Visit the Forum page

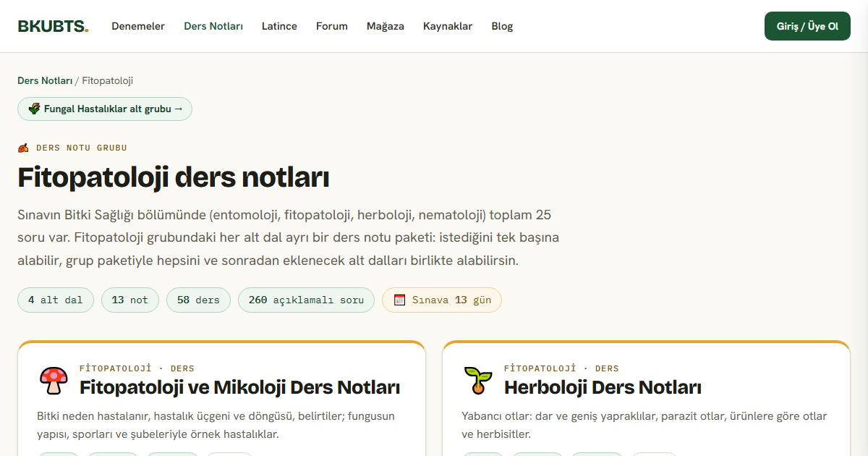click(332, 26)
